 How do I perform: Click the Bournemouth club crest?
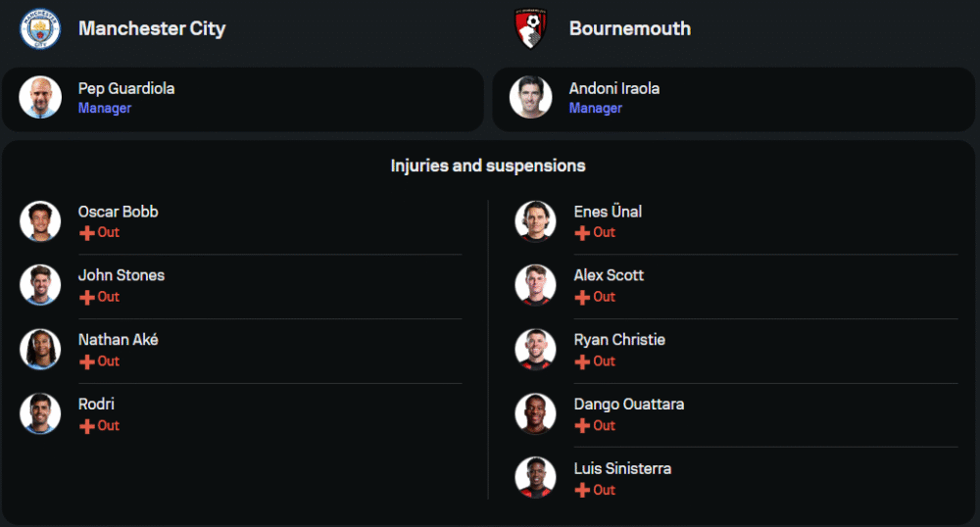coord(530,28)
